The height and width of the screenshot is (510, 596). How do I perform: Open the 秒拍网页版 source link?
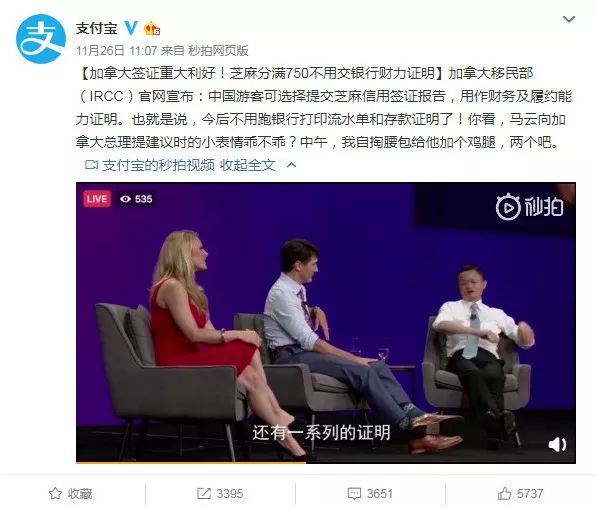pyautogui.click(x=218, y=50)
